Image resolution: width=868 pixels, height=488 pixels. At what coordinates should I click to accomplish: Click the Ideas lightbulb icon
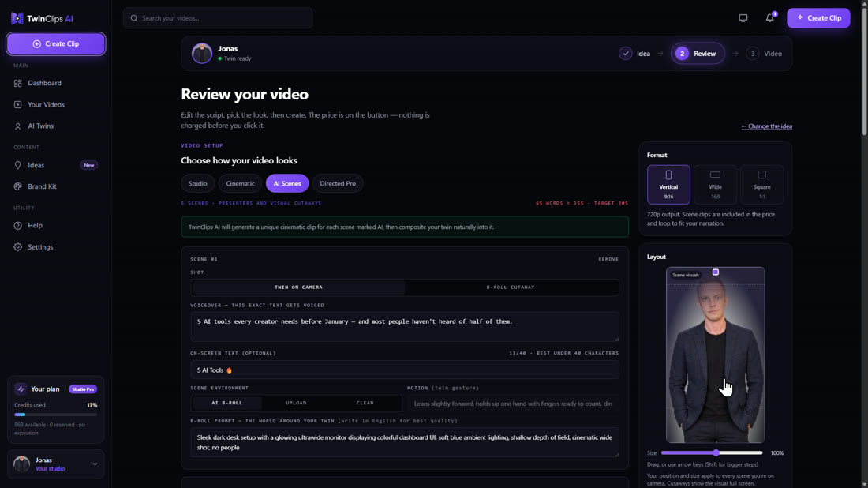[17, 165]
